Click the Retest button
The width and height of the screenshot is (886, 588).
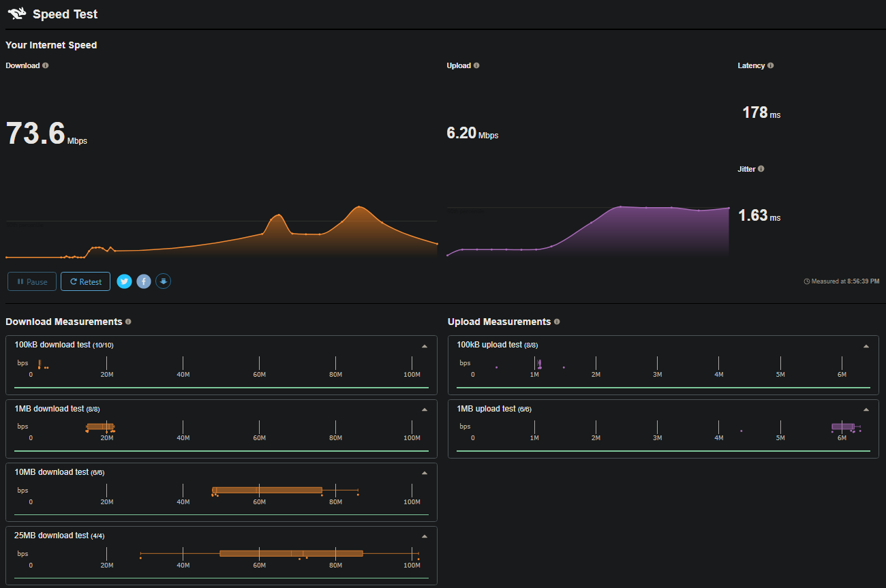(x=85, y=281)
